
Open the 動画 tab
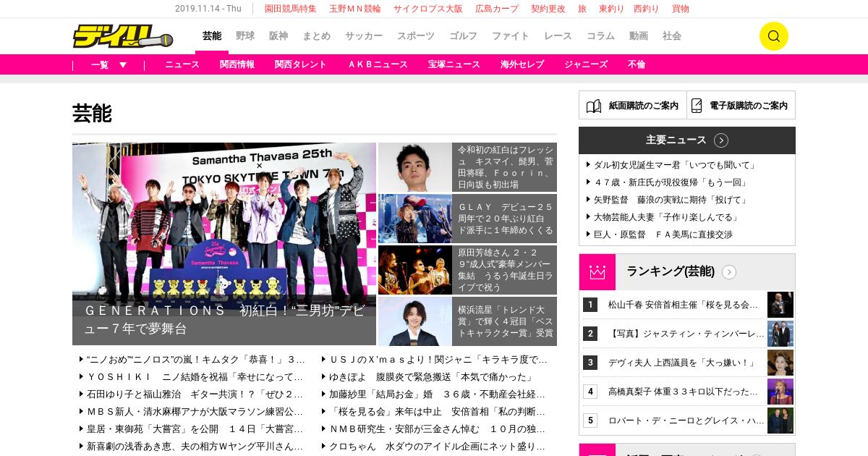click(x=639, y=36)
